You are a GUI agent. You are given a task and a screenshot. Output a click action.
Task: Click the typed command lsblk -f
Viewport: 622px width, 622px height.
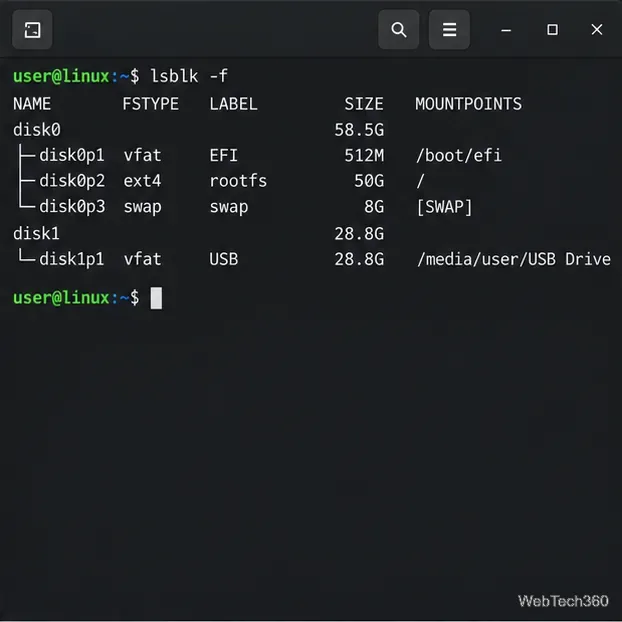pos(189,76)
